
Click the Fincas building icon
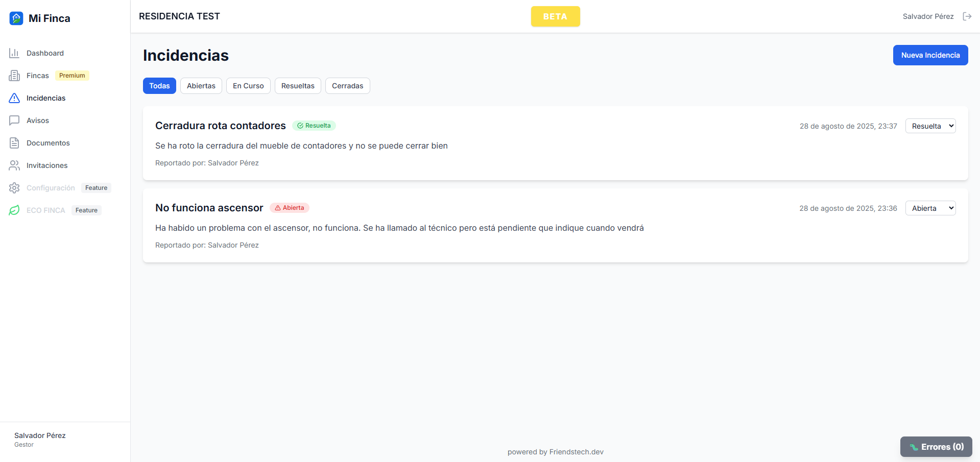click(x=14, y=76)
